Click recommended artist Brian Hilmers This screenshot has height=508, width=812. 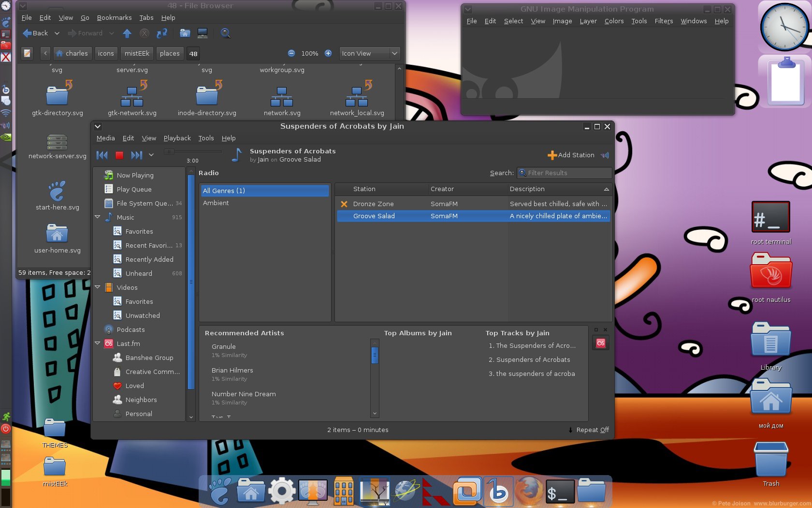pyautogui.click(x=232, y=371)
